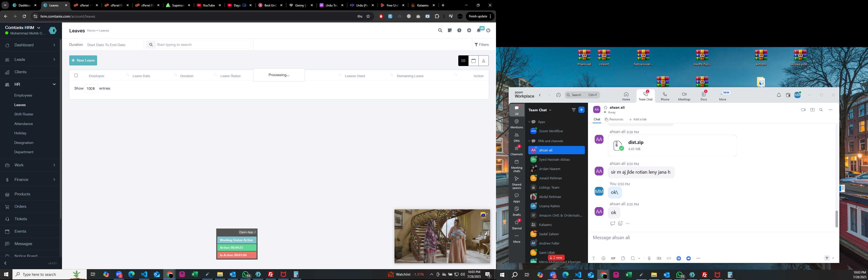Image resolution: width=868 pixels, height=280 pixels.
Task: Click the blue new chat plus in Team Chat
Action: 582,110
